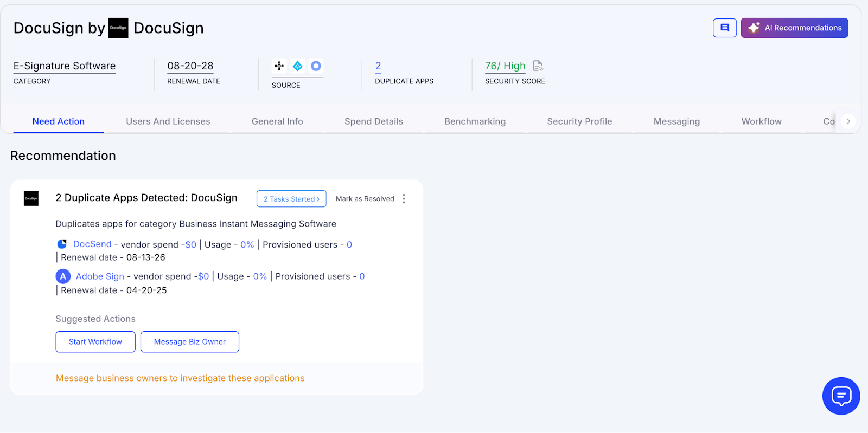
Task: Click the Adobe Sign avatar icon
Action: (63, 276)
